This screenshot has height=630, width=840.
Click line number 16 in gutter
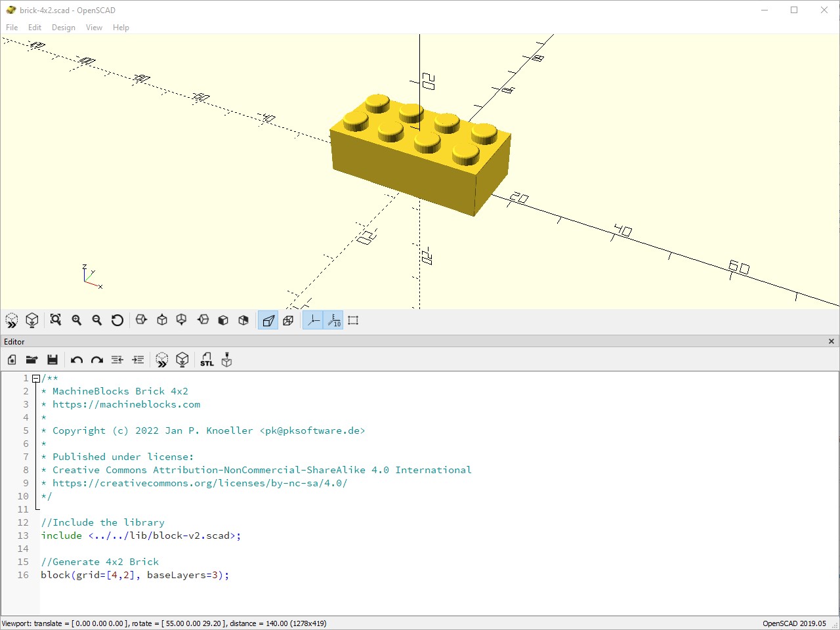point(23,575)
